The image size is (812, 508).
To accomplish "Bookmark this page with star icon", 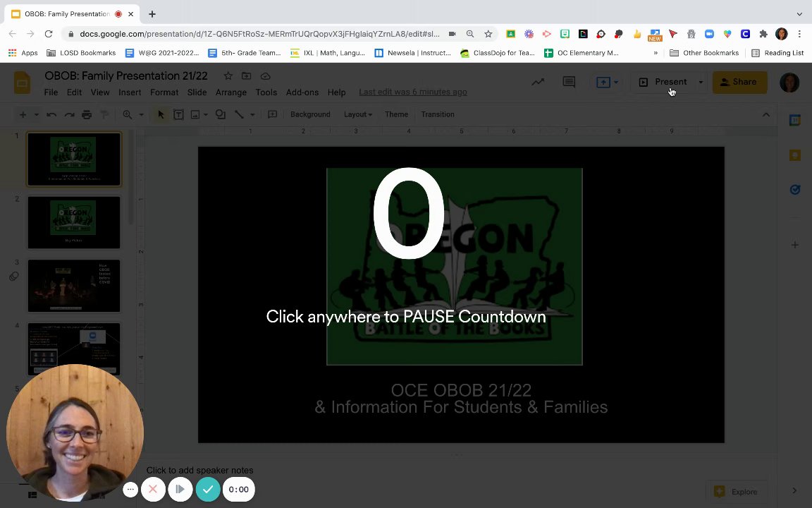I will click(x=488, y=34).
